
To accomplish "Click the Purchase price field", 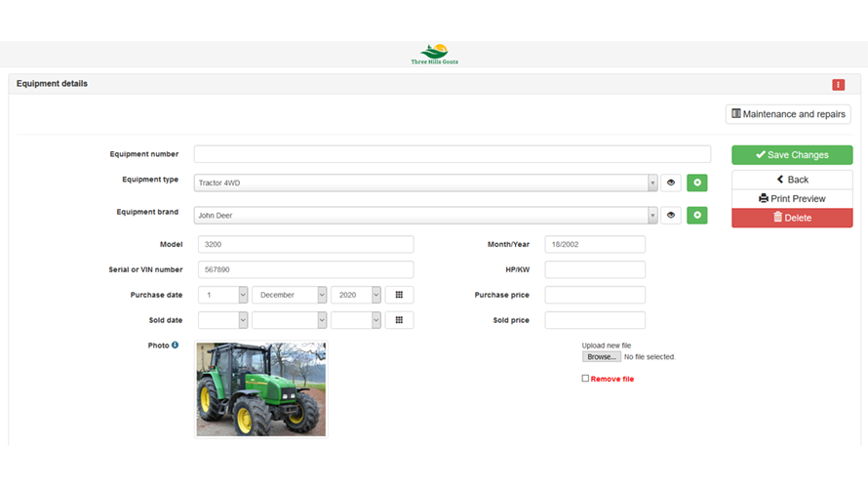I will pos(595,295).
